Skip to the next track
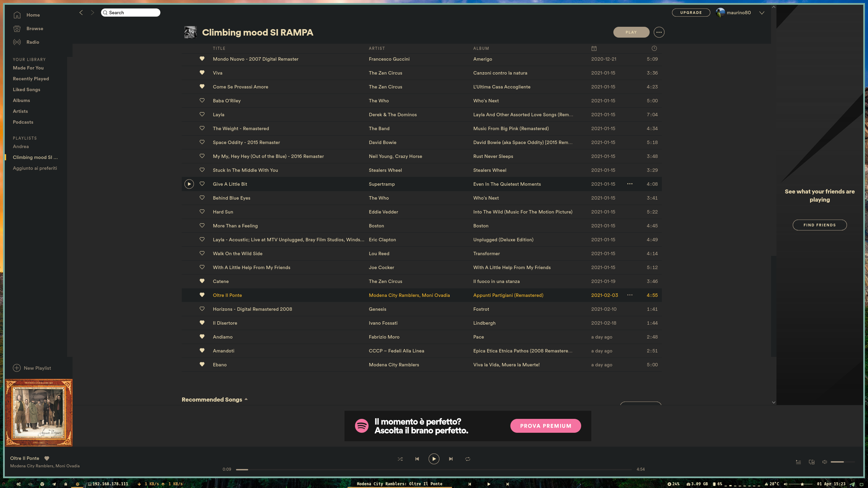This screenshot has height=488, width=868. click(x=451, y=459)
